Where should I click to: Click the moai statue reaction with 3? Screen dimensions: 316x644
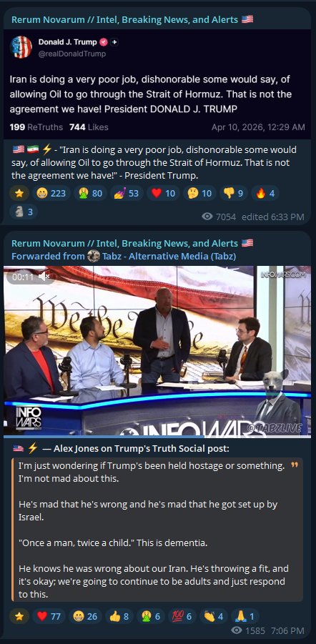pyautogui.click(x=24, y=212)
